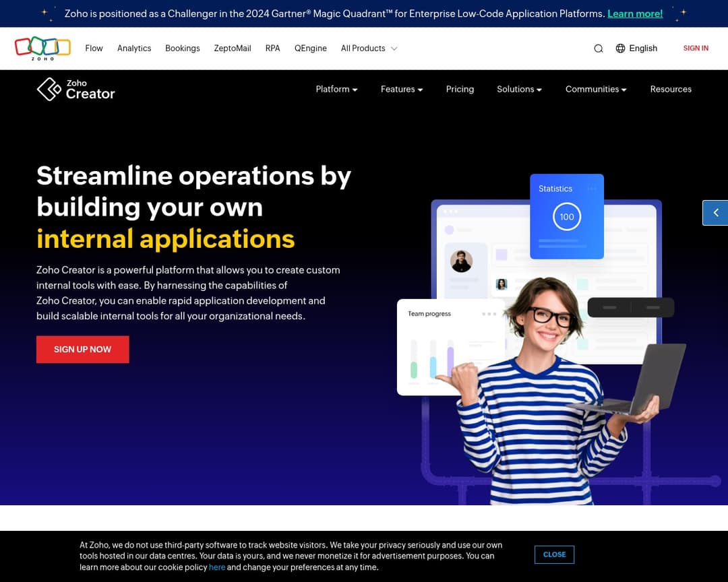Viewport: 728px width, 582px height.
Task: Open the Analytics product link
Action: coord(134,48)
